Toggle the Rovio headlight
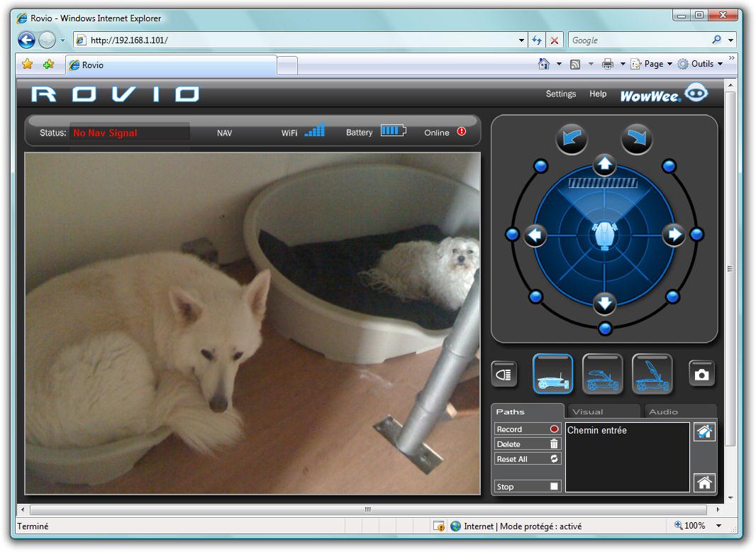Viewport: 756px width, 552px height. point(504,375)
